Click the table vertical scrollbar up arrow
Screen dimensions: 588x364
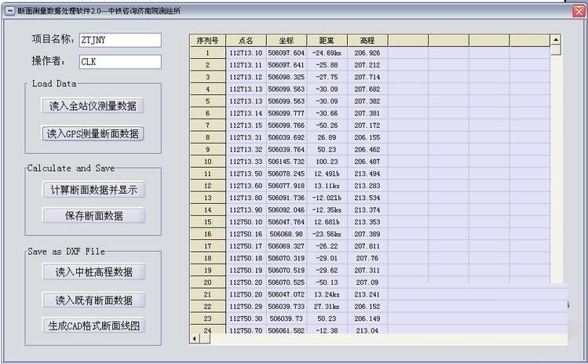[556, 39]
